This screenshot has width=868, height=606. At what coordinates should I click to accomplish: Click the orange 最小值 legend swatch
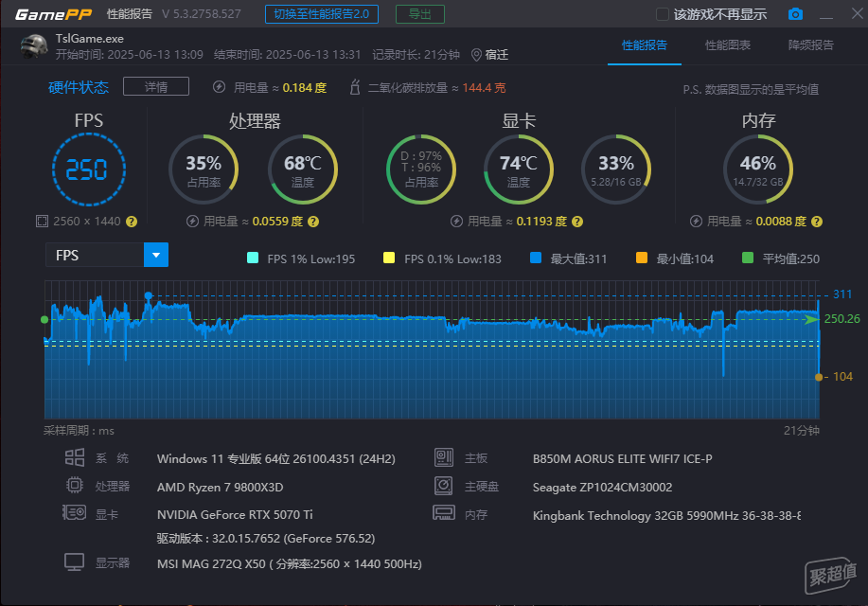tap(642, 258)
